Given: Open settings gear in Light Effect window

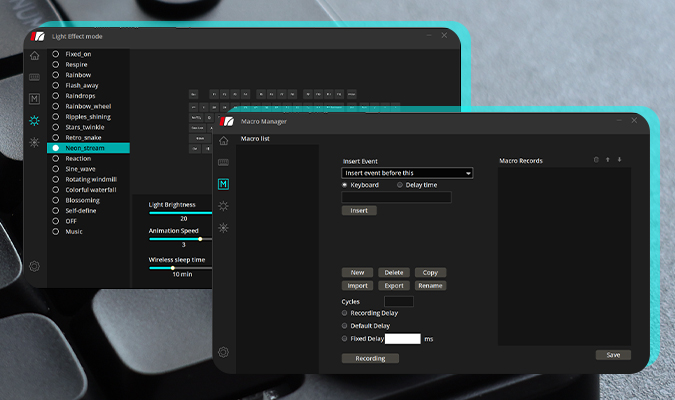Looking at the screenshot, I should tap(35, 266).
